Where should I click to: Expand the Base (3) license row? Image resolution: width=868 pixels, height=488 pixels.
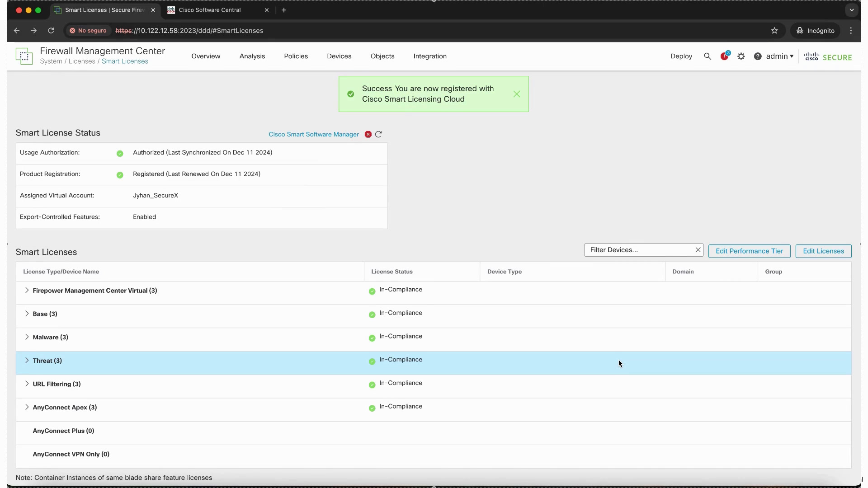click(x=27, y=314)
